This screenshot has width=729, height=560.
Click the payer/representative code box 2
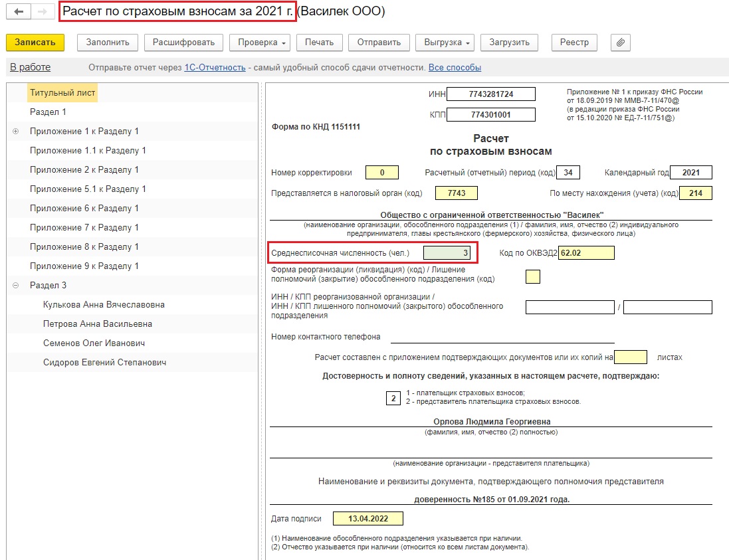click(x=393, y=399)
